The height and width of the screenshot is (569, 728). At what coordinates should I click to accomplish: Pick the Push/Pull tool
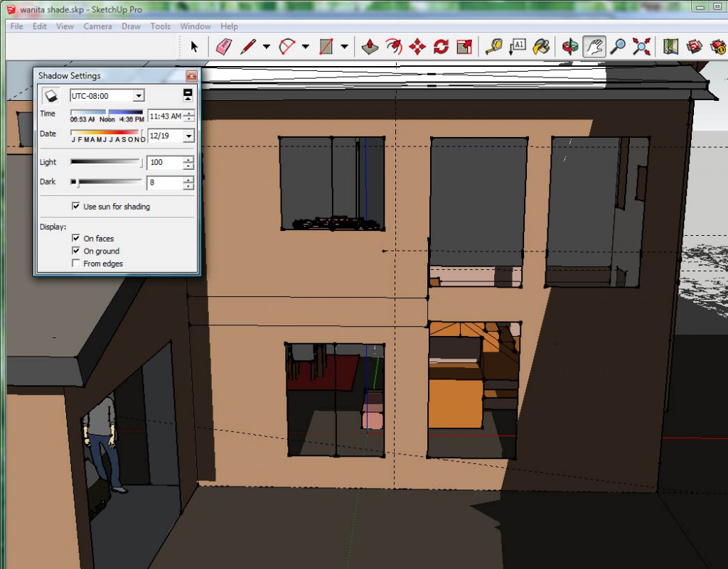click(369, 47)
